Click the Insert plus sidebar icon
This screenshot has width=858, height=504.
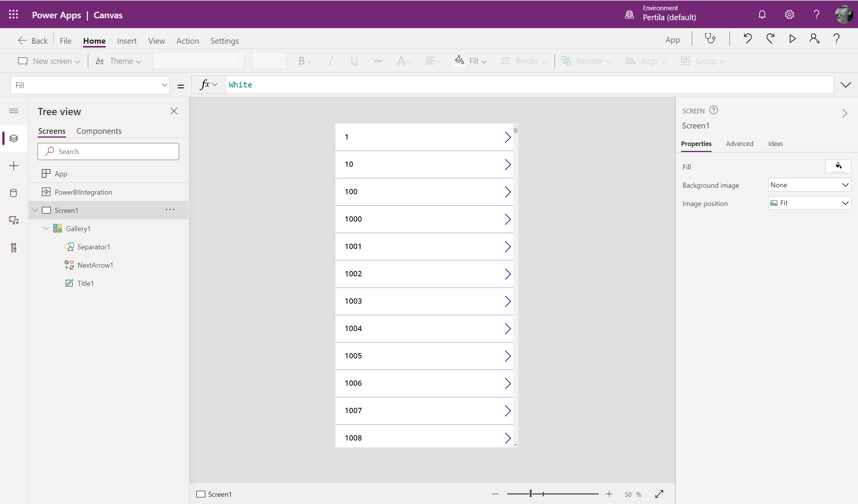14,166
